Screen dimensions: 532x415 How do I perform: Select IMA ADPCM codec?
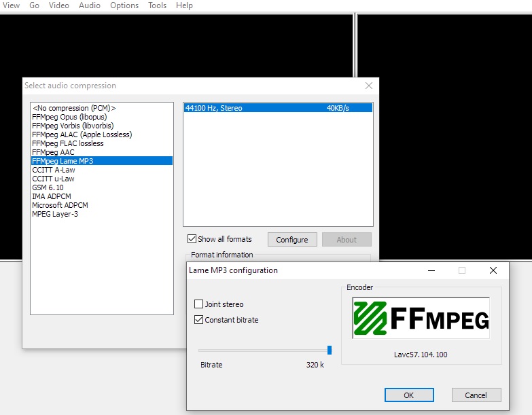click(102, 196)
